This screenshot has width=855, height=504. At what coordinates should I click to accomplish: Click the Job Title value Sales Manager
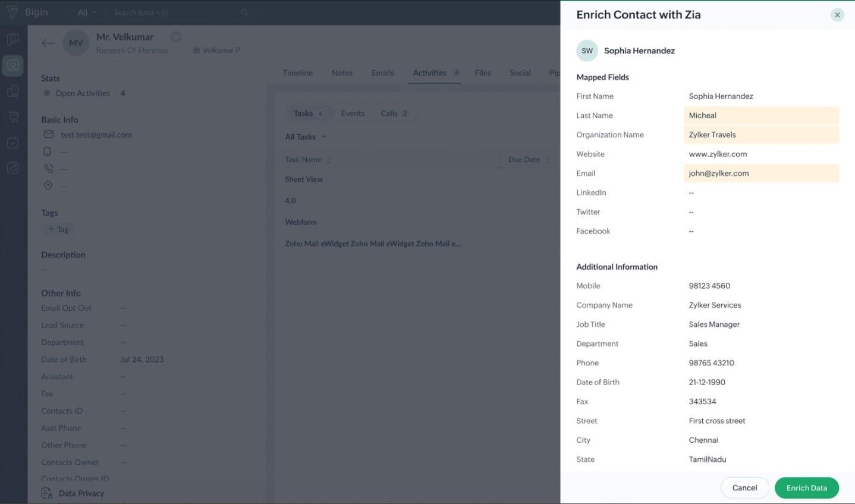click(714, 325)
